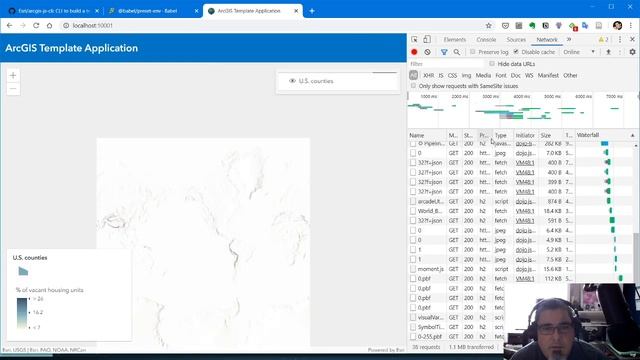Click the warnings count badge
Image resolution: width=640 pixels, height=360 pixels.
click(x=603, y=40)
